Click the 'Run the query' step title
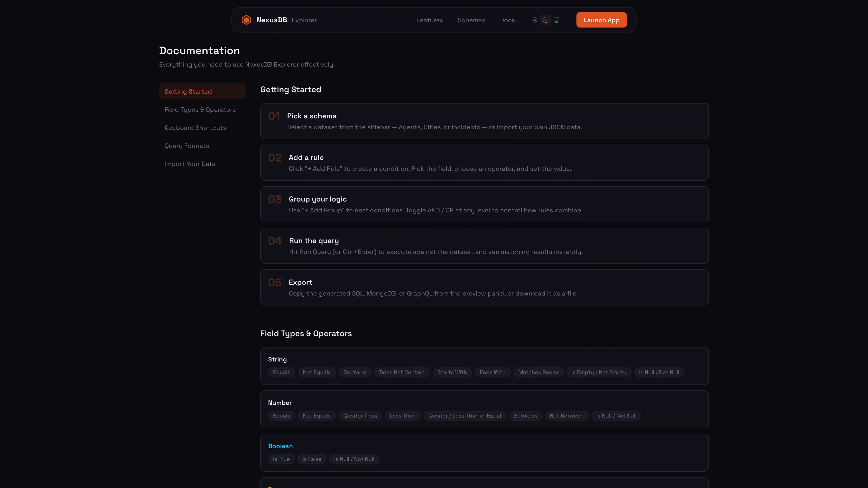 tap(314, 240)
